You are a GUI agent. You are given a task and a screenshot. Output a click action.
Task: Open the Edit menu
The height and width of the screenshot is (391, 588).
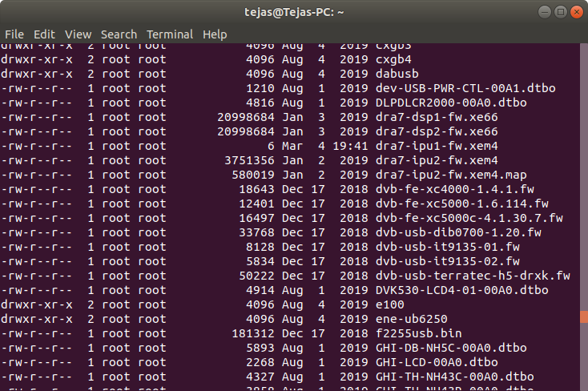pos(44,34)
